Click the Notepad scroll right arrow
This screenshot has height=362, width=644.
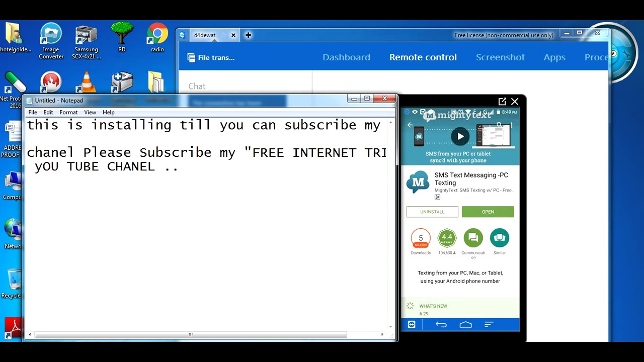382,334
